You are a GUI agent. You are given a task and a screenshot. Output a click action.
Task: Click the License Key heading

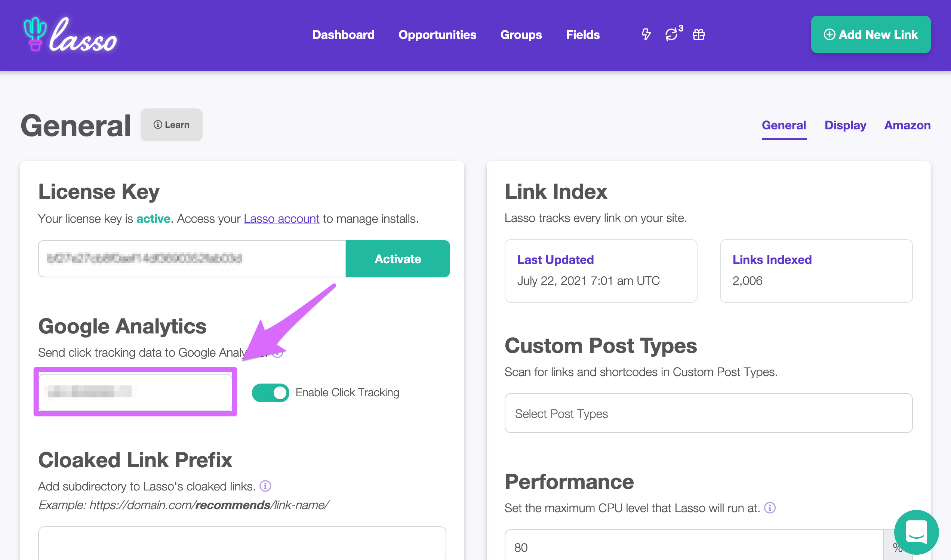[x=99, y=192]
